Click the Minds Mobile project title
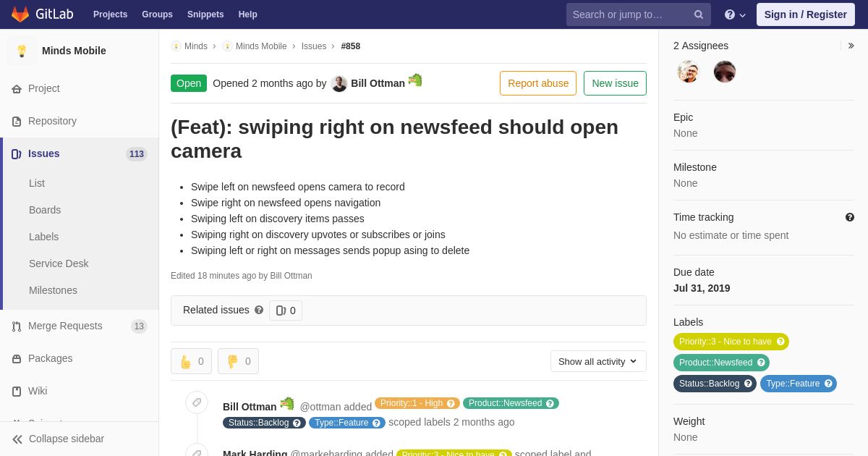Viewport: 868px width, 456px height. [74, 51]
